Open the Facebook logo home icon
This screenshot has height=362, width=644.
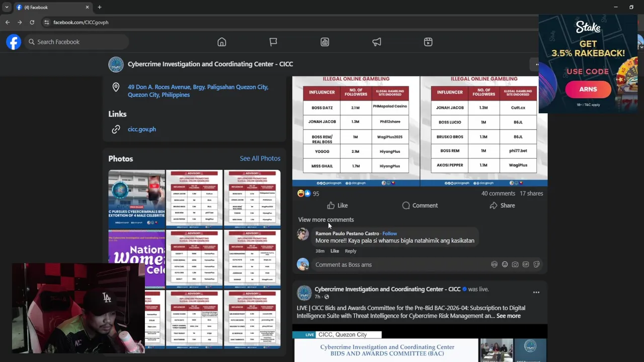tap(14, 42)
